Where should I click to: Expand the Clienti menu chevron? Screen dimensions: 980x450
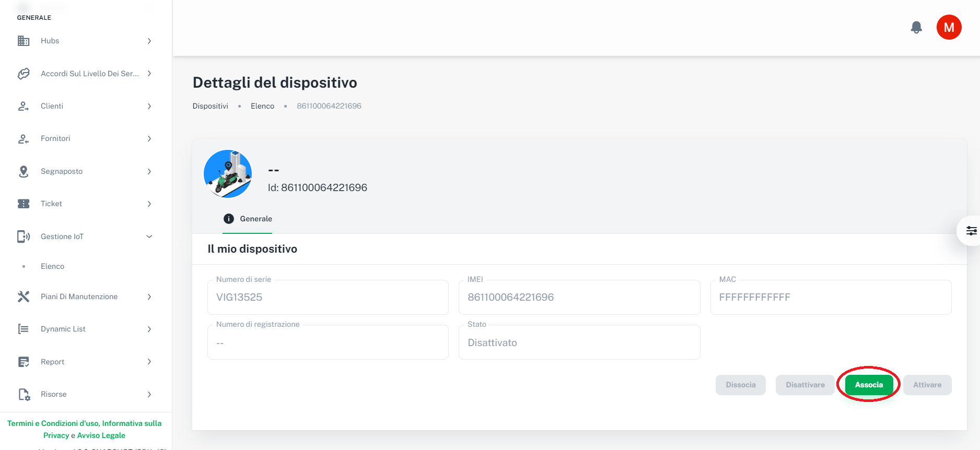point(149,106)
